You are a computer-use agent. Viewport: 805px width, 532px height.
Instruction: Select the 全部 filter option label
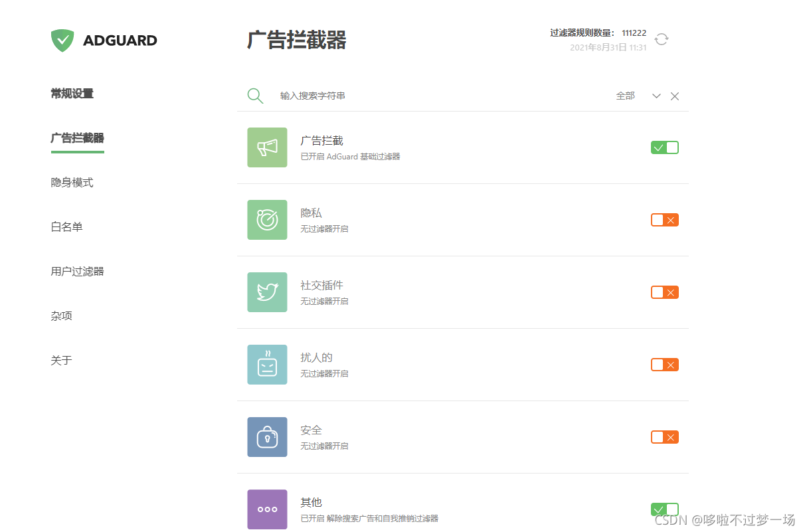[625, 96]
